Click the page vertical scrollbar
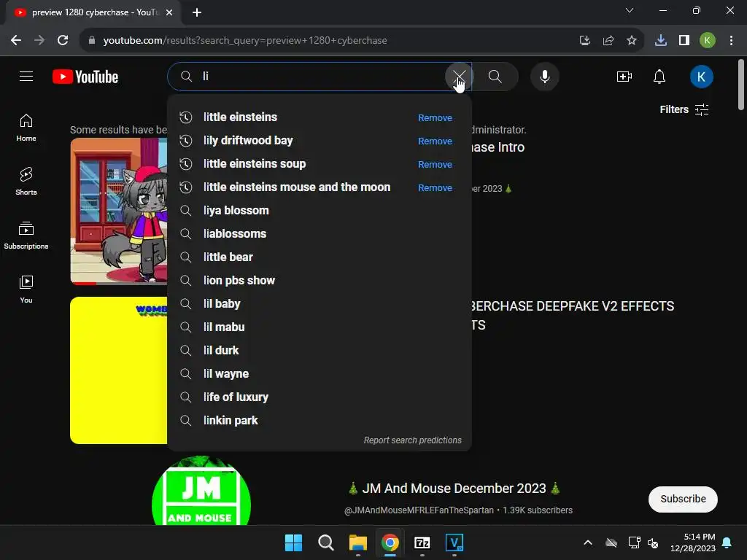This screenshot has height=560, width=747. click(x=741, y=85)
